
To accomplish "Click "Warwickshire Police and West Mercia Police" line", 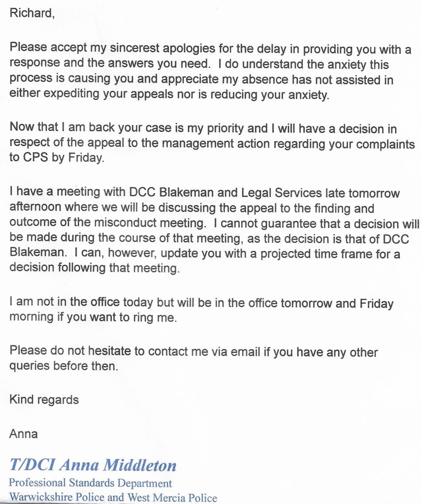I will pyautogui.click(x=113, y=497).
